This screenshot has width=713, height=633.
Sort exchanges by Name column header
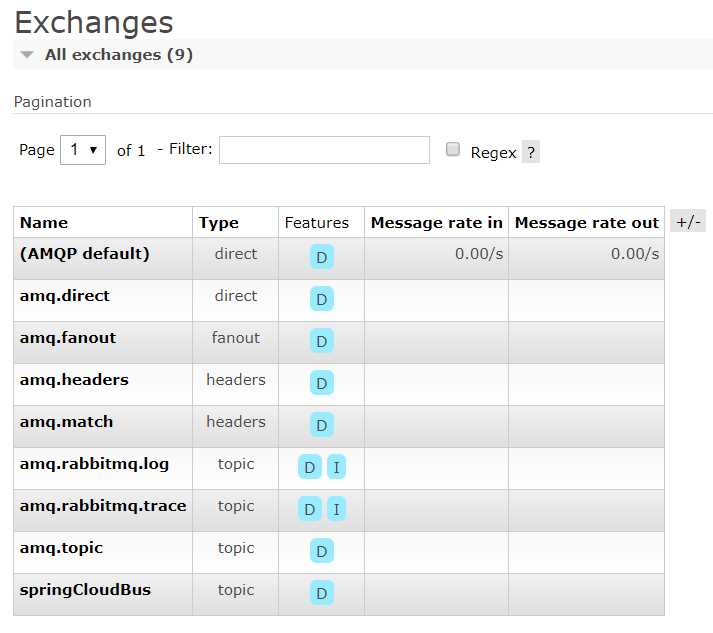tap(44, 223)
